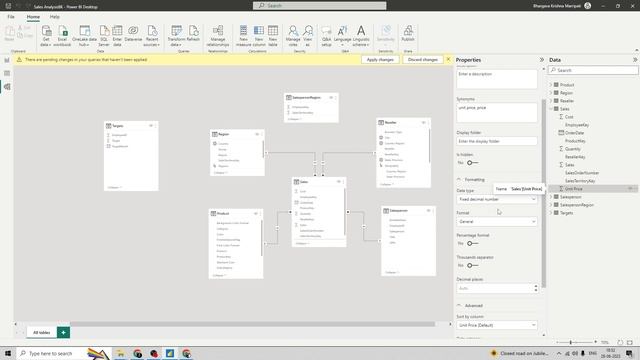The height and width of the screenshot is (360, 640).
Task: Switch to Report view in left sidebar
Action: (7, 60)
